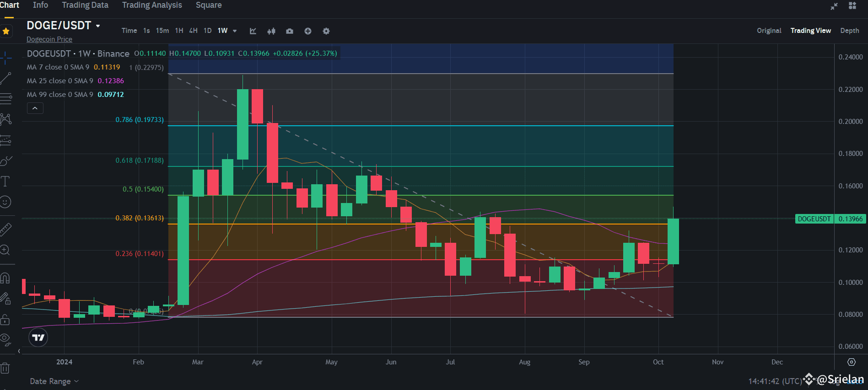Image resolution: width=868 pixels, height=390 pixels.
Task: Open the price scale settings icon
Action: (852, 362)
